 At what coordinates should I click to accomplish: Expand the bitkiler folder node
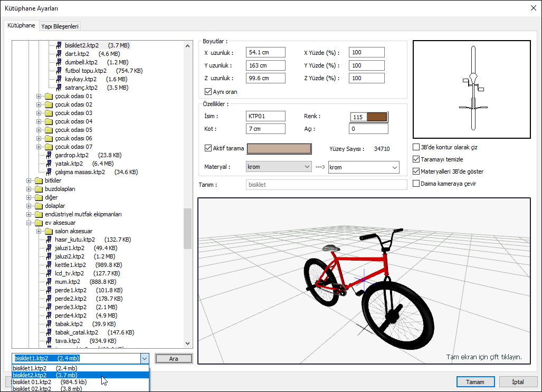pyautogui.click(x=28, y=180)
